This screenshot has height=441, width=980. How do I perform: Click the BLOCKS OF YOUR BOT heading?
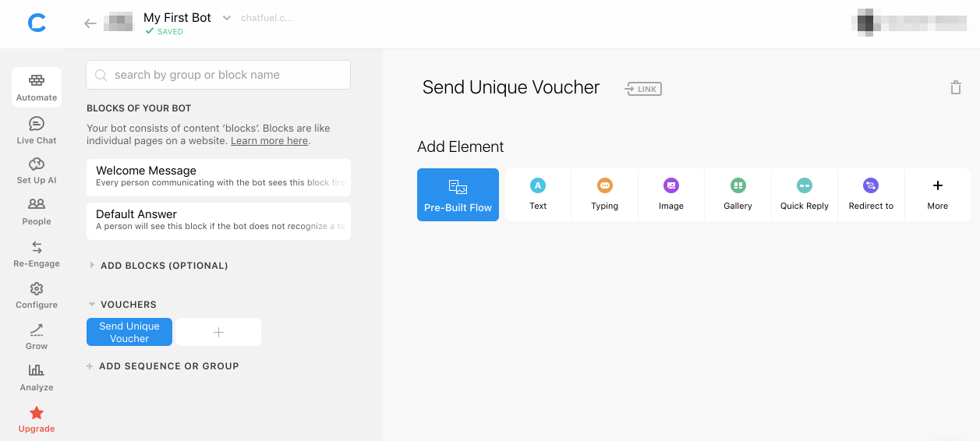139,108
